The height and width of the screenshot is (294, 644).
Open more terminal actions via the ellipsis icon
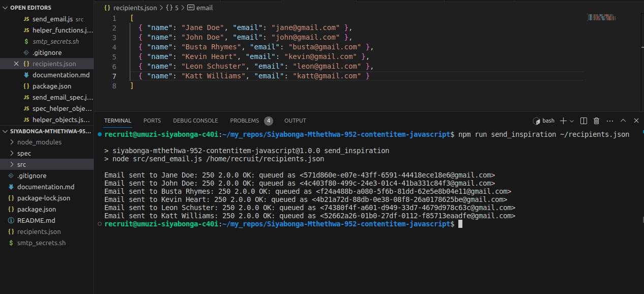tap(609, 121)
